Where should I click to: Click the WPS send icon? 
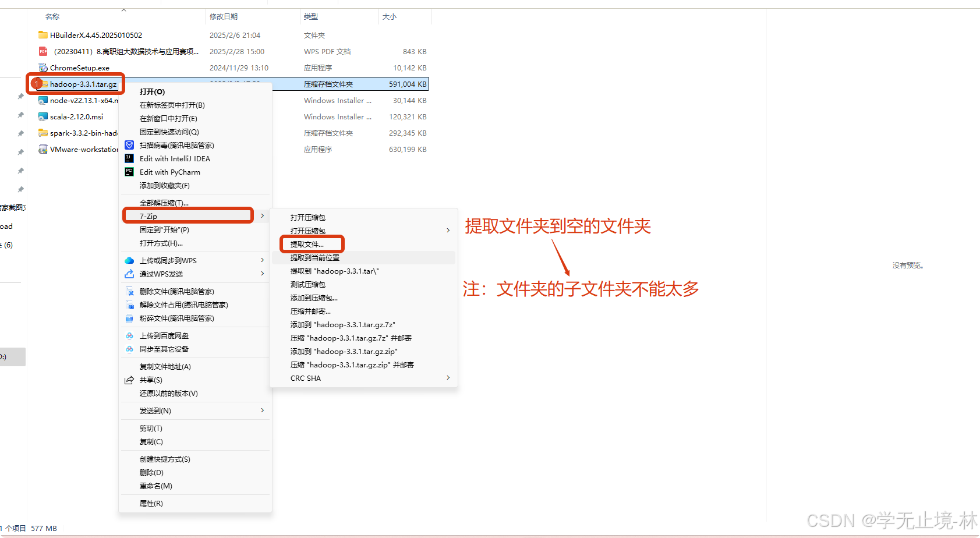point(129,274)
